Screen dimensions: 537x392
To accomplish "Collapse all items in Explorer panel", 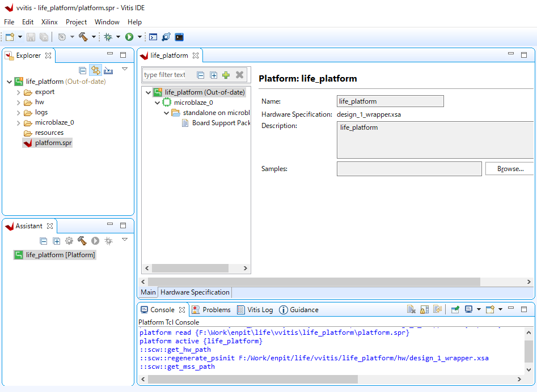I will click(83, 70).
